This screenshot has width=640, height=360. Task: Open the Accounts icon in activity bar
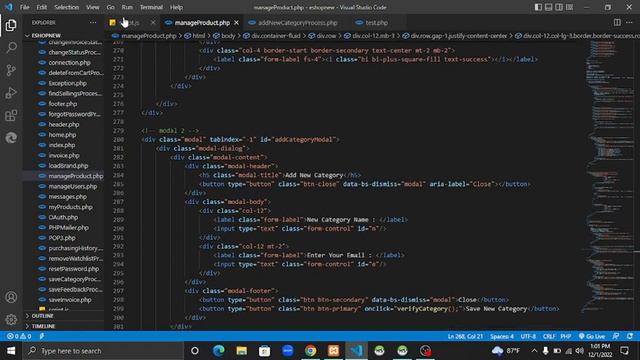(11, 297)
